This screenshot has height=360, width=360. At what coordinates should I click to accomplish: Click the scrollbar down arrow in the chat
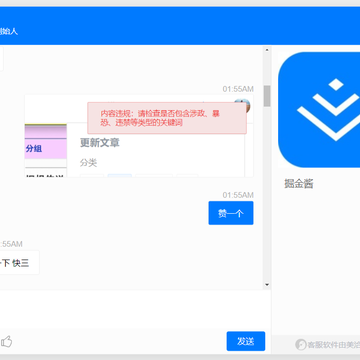267,284
